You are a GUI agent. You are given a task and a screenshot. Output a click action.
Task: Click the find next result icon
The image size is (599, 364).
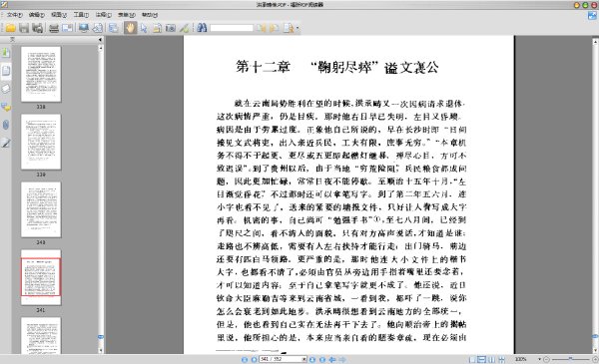[x=275, y=28]
